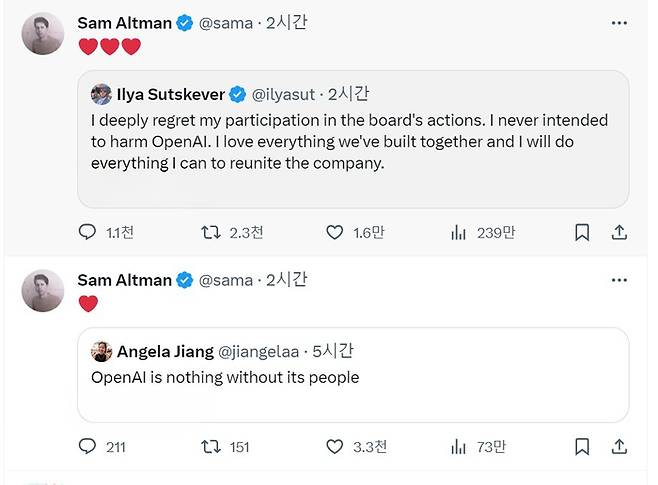Share the first Sam Altman tweet
658x485 pixels.
click(619, 232)
